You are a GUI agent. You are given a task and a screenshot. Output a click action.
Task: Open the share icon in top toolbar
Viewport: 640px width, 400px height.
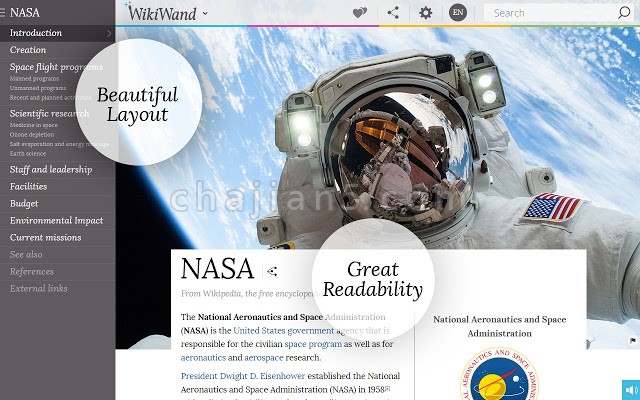click(x=393, y=13)
